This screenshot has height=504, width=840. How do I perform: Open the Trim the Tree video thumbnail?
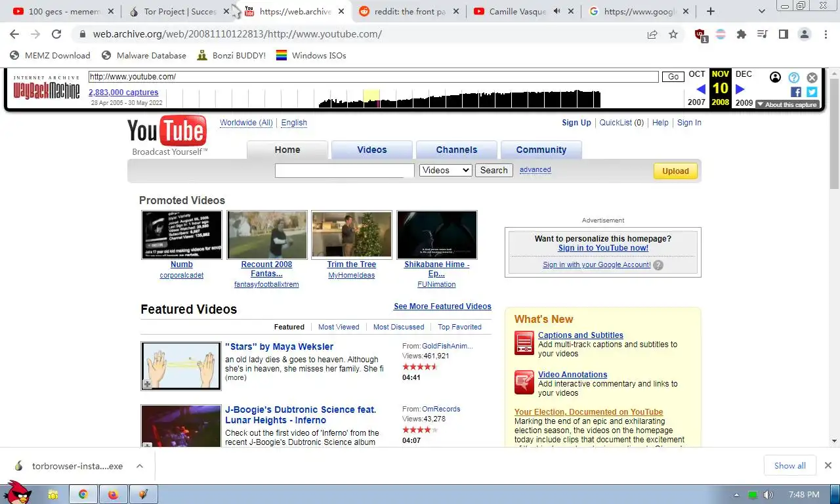tap(352, 235)
